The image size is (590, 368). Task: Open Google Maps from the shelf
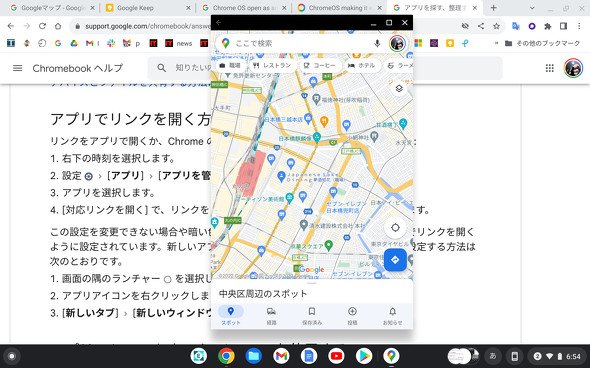[391, 356]
